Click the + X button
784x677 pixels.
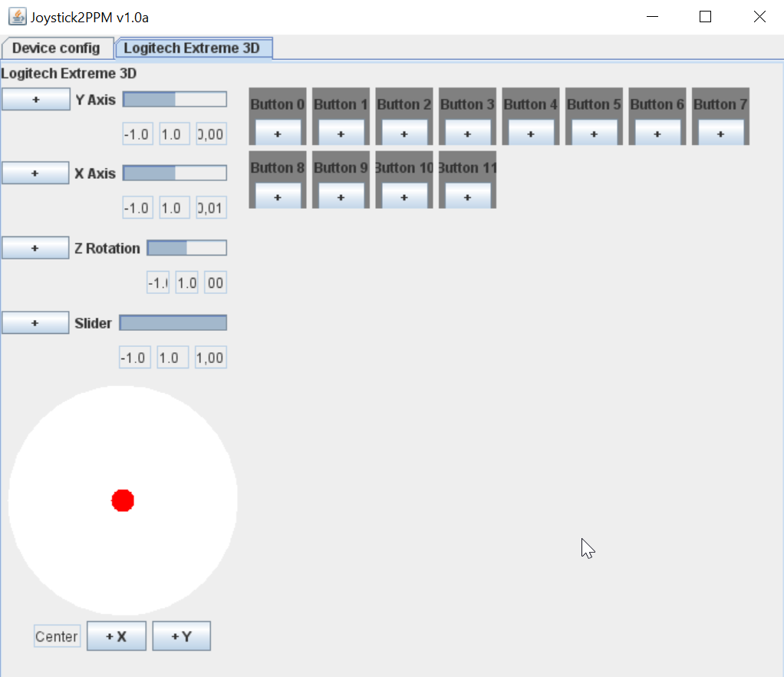point(117,636)
